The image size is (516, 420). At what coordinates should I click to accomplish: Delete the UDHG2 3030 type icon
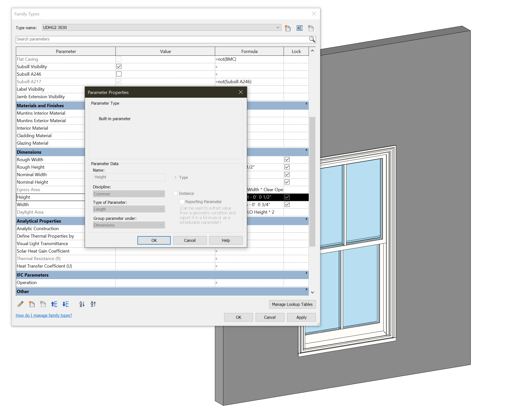pos(311,28)
